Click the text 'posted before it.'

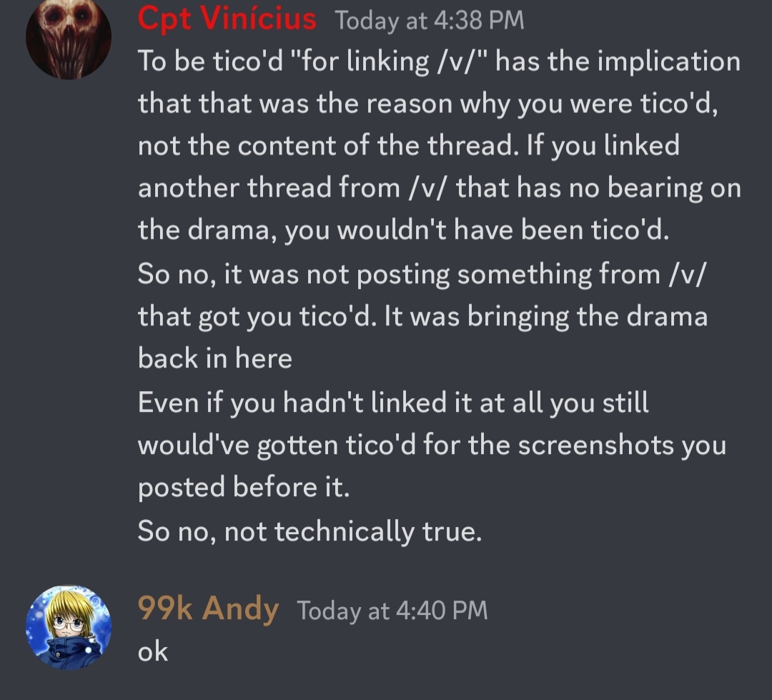pos(244,487)
